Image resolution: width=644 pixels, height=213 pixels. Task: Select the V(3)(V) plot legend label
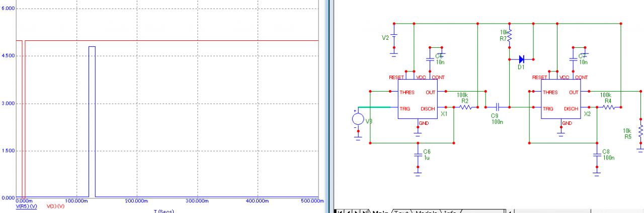(x=55, y=206)
